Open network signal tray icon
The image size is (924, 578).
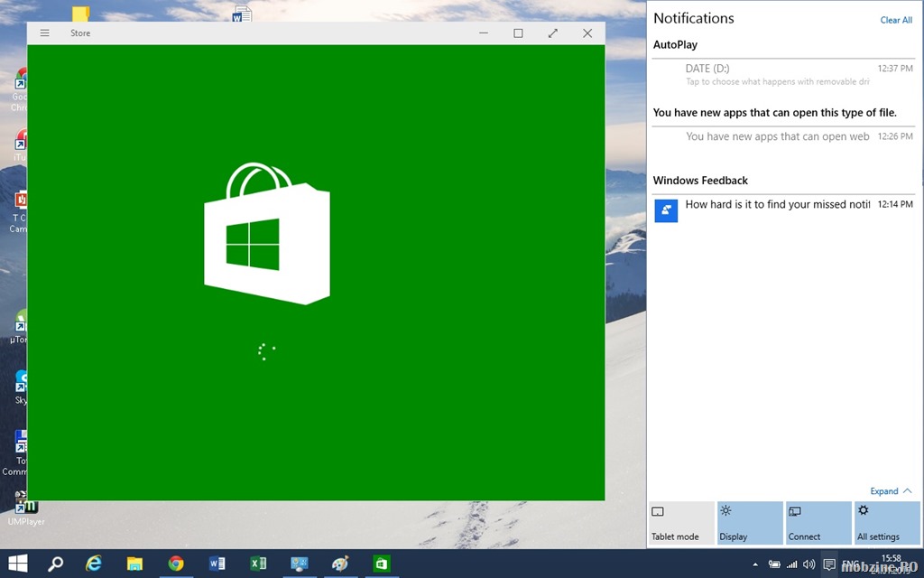[792, 564]
